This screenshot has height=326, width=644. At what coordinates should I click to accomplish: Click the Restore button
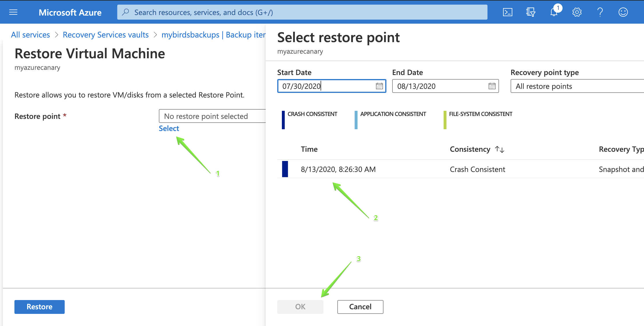pos(40,307)
